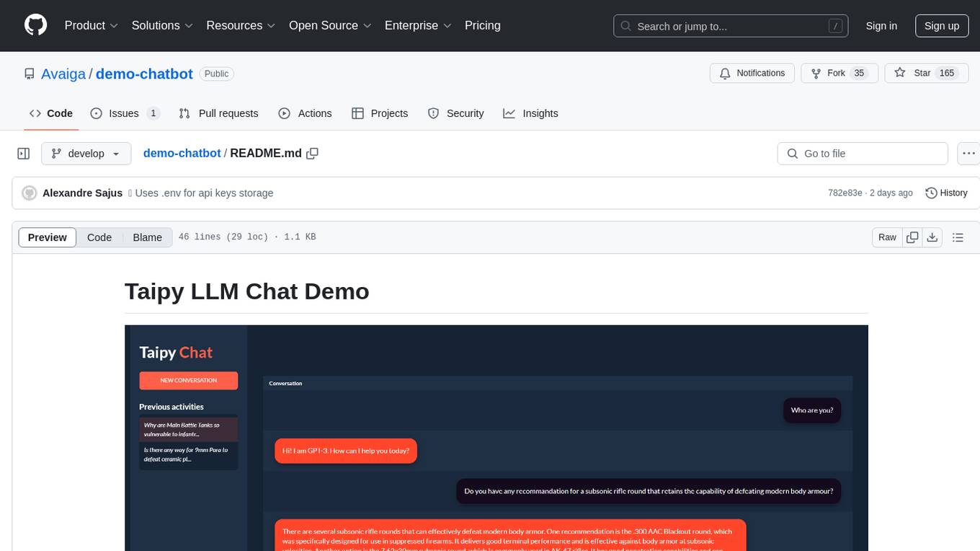Click the Taipy Chat screenshot image
Viewport: 980px width, 551px height.
(496, 438)
